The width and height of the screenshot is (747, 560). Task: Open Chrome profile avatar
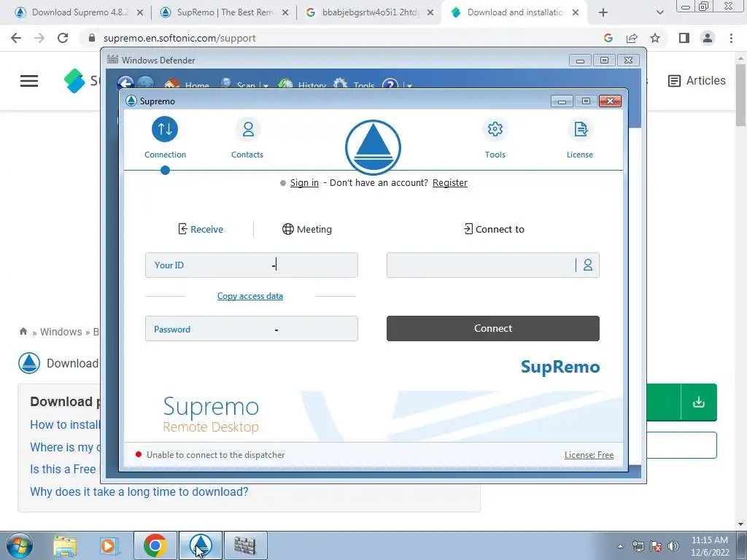[x=708, y=38]
